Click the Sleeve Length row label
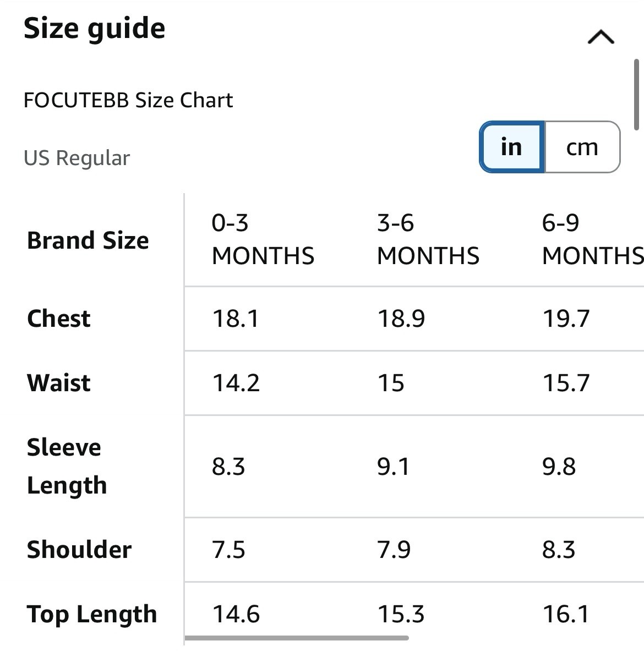Image resolution: width=644 pixels, height=657 pixels. 67,467
